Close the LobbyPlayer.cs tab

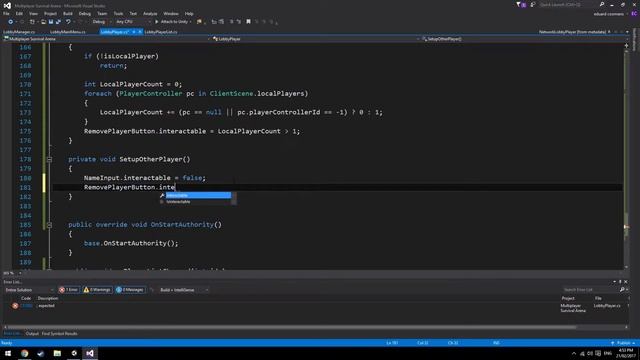140,32
